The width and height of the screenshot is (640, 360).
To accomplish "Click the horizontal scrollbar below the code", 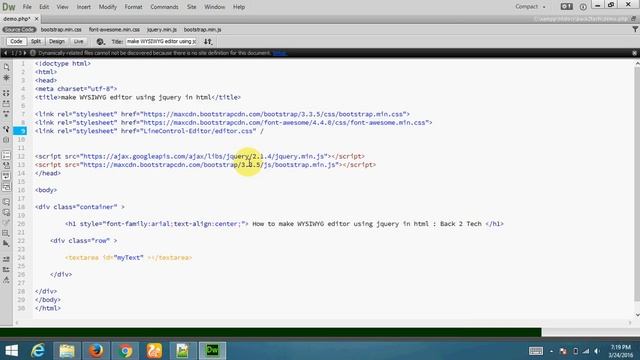I will click(322, 322).
